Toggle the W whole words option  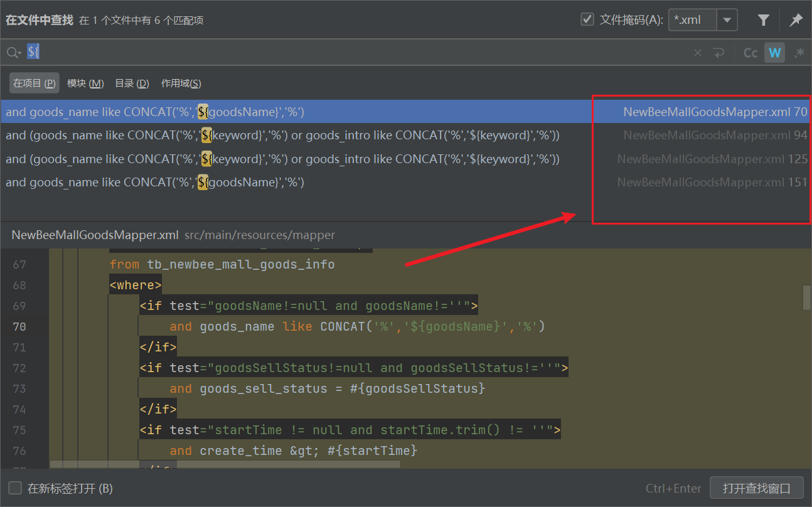point(775,53)
